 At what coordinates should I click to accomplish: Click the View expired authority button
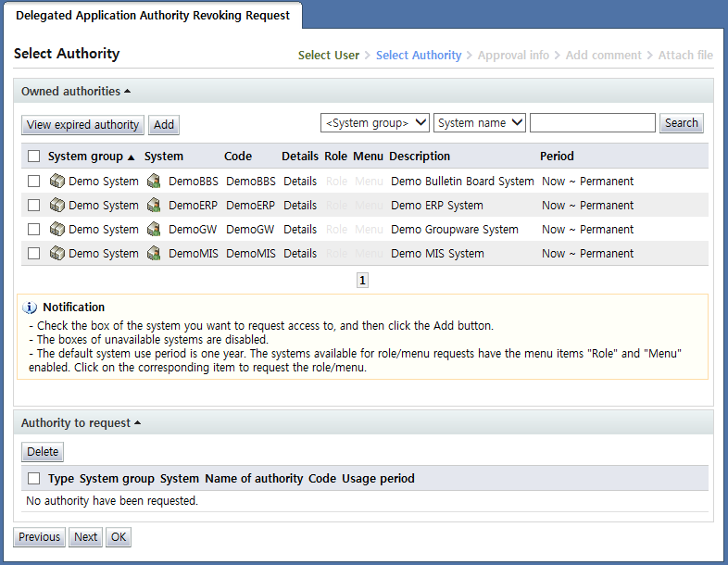click(x=83, y=125)
